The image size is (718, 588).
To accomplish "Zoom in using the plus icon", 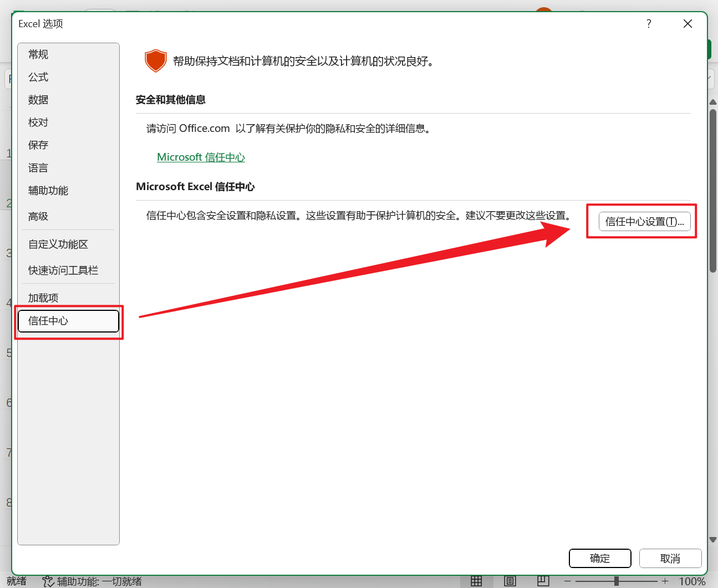I will 665,581.
